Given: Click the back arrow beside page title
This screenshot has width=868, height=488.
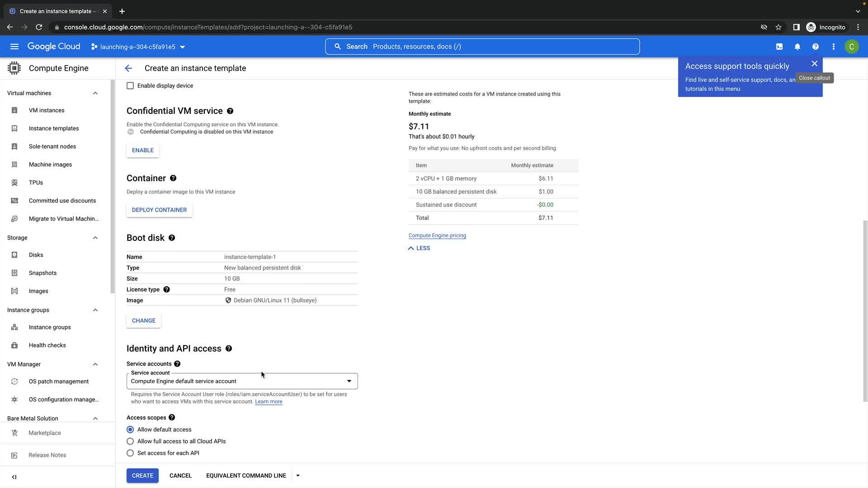Looking at the screenshot, I should tap(128, 68).
